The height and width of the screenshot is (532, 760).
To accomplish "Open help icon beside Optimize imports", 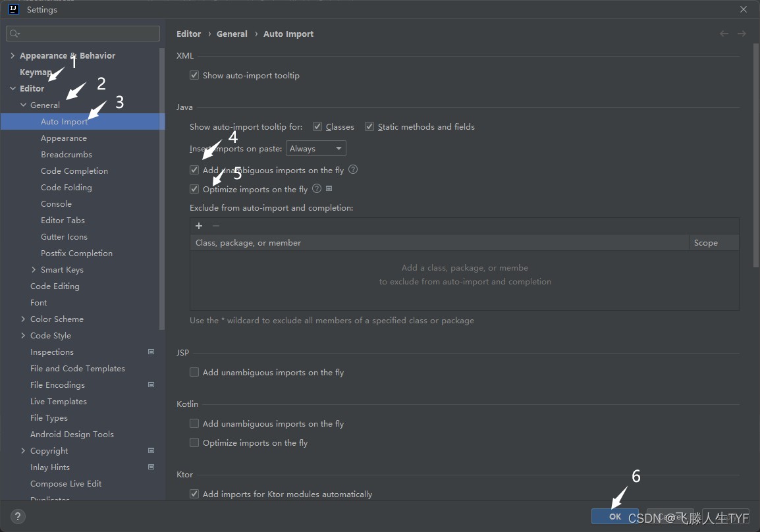I will pos(317,188).
